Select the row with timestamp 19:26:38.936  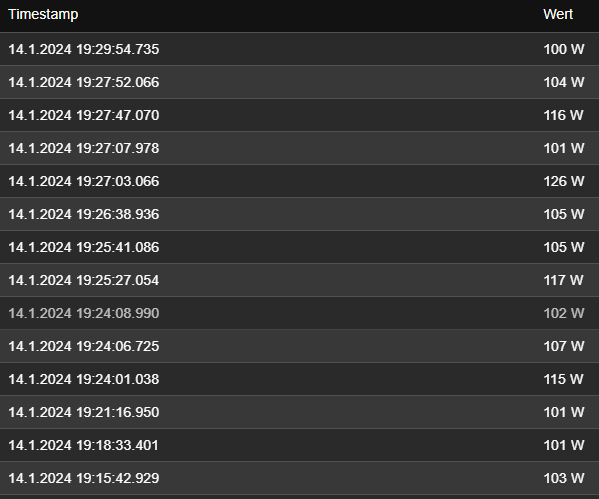pos(300,214)
